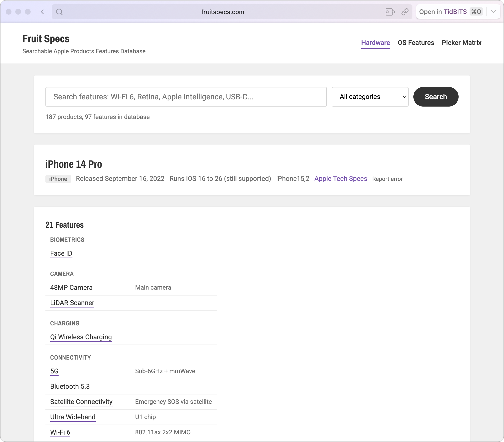Click the 'Sub-6GHz + mmWave' note
504x442 pixels.
165,371
